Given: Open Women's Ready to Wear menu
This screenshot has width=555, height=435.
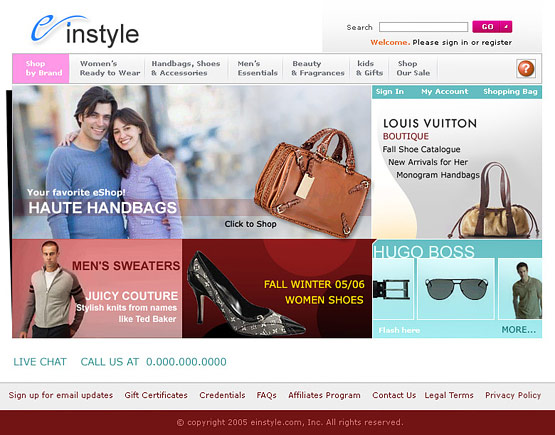Looking at the screenshot, I should [110, 68].
